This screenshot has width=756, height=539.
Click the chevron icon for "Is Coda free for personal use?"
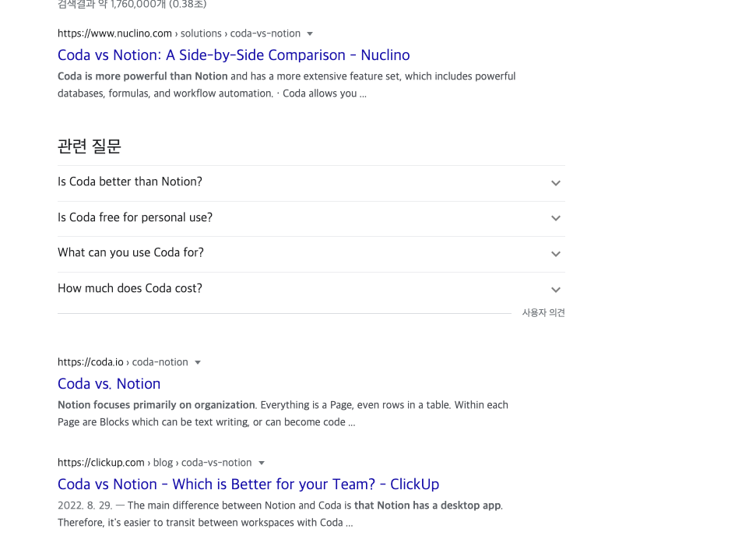point(556,219)
